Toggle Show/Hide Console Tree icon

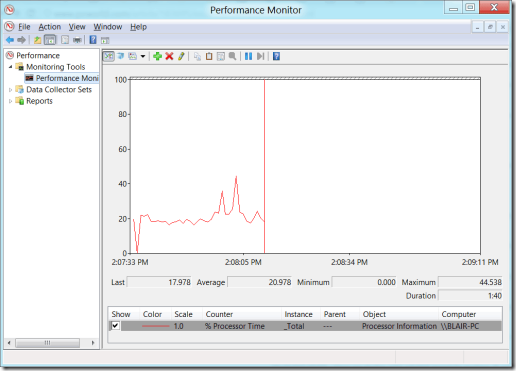coord(50,40)
